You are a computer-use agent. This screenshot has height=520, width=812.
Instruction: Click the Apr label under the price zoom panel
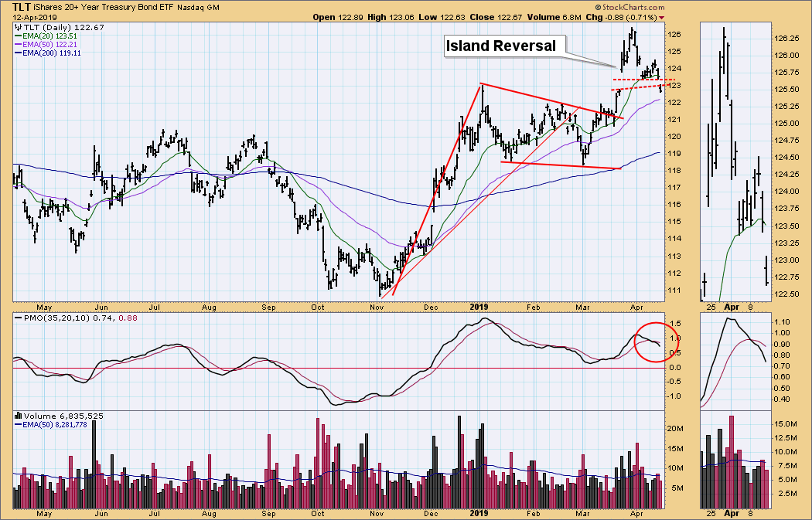coord(732,307)
